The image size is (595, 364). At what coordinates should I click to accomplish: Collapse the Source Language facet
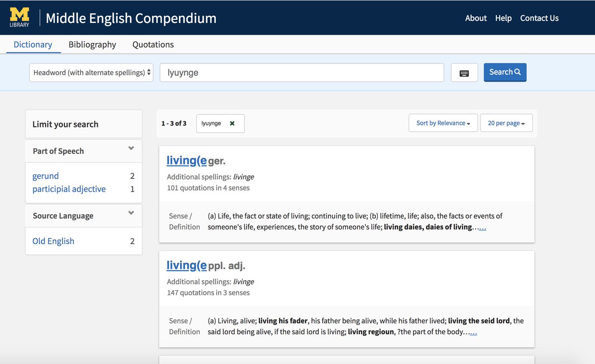131,213
